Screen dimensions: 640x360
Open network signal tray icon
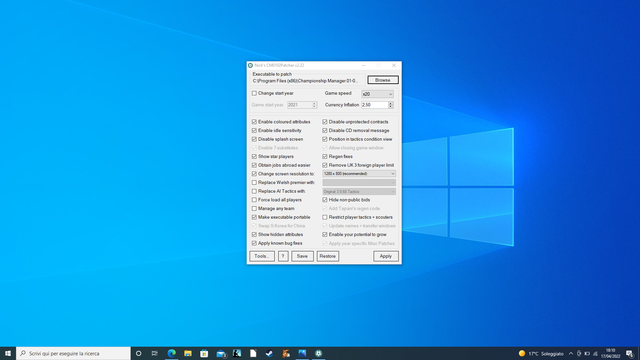595,353
